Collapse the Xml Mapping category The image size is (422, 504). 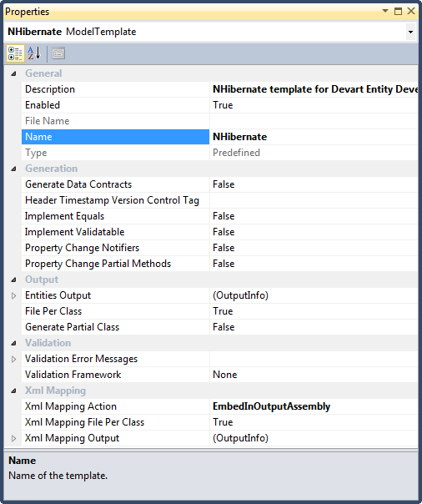click(x=13, y=391)
